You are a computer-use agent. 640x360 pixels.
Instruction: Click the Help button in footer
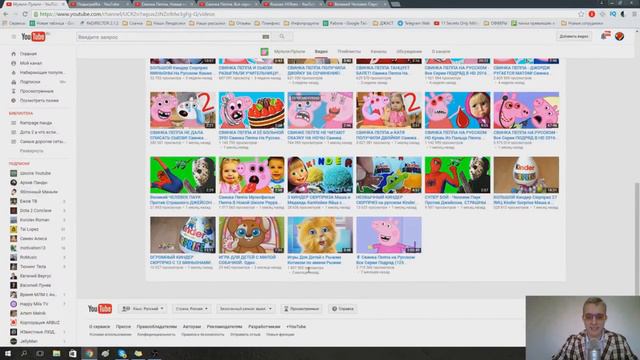pos(342,309)
